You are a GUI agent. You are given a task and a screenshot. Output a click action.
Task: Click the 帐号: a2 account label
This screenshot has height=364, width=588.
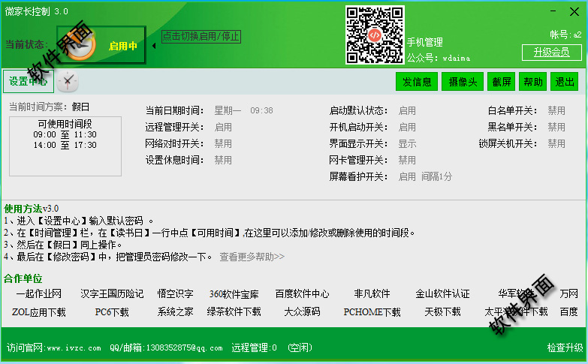565,35
